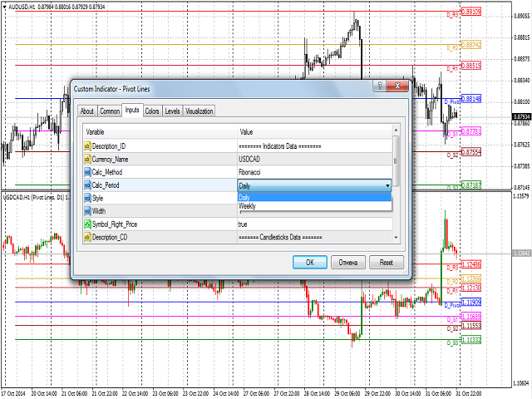
Task: Select the Fibonacci value cell
Action: click(315, 172)
